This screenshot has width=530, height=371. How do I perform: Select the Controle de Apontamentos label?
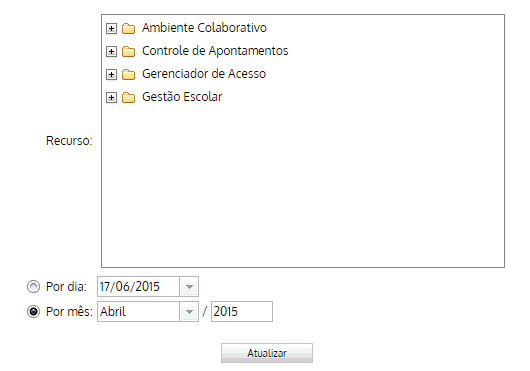(215, 51)
